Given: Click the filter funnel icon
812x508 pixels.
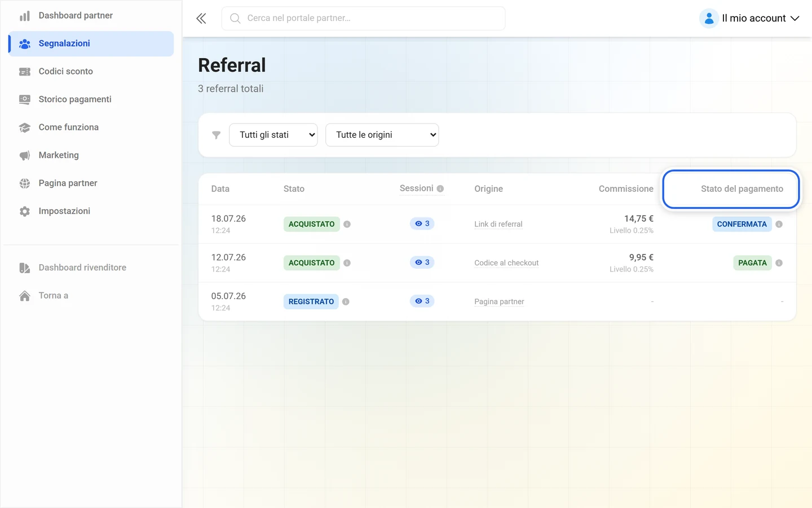Looking at the screenshot, I should 216,135.
